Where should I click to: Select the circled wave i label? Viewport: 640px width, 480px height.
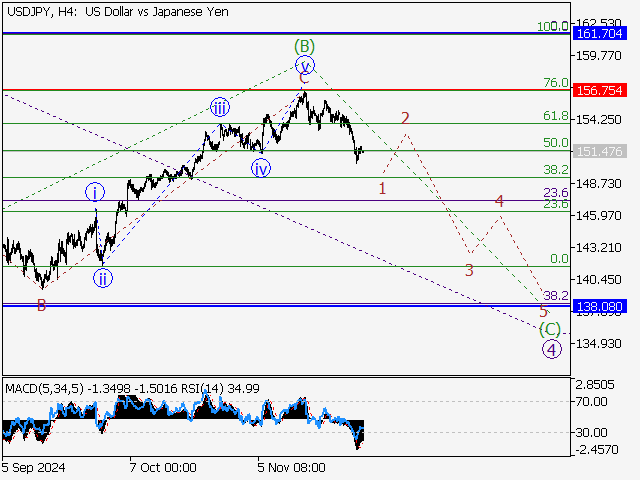click(94, 192)
